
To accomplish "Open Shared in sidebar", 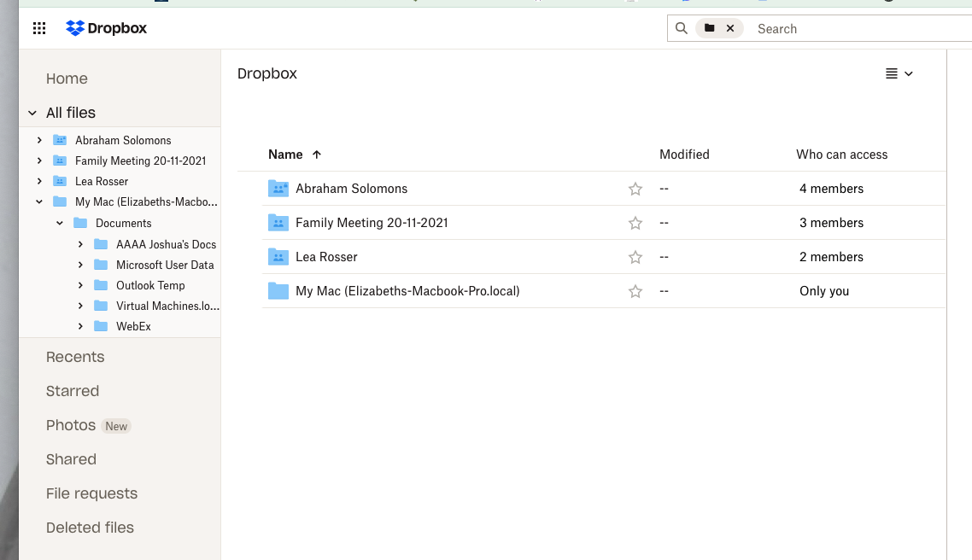I will pos(71,459).
